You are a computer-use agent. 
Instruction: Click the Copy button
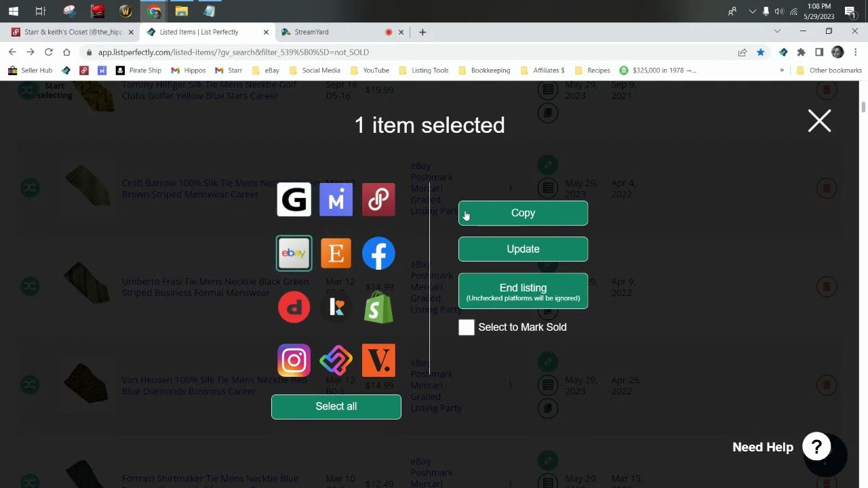tap(523, 213)
